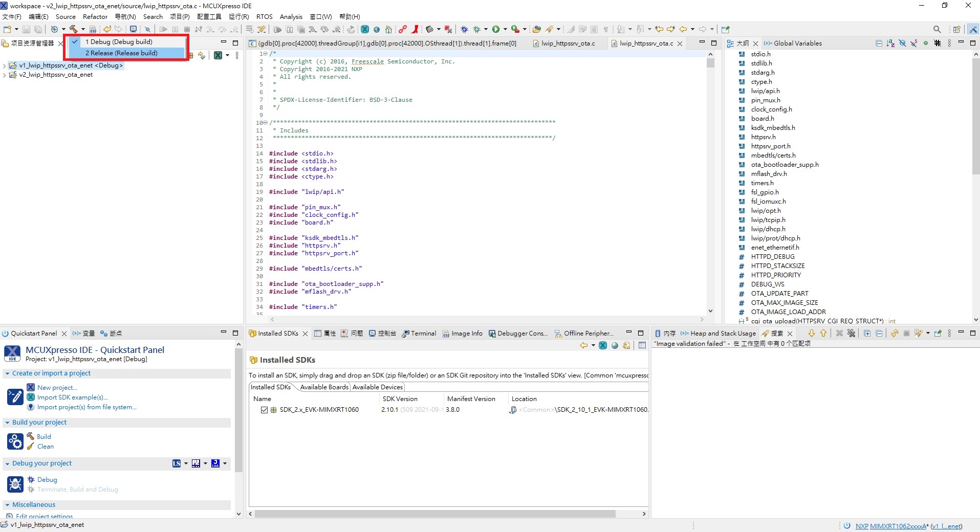Click the New project link
Image resolution: width=980 pixels, height=532 pixels.
click(57, 387)
